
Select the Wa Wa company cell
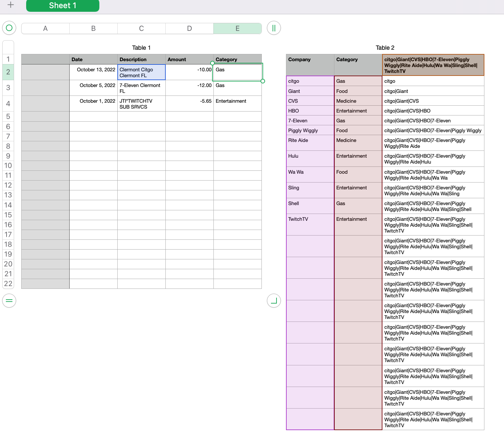click(310, 175)
